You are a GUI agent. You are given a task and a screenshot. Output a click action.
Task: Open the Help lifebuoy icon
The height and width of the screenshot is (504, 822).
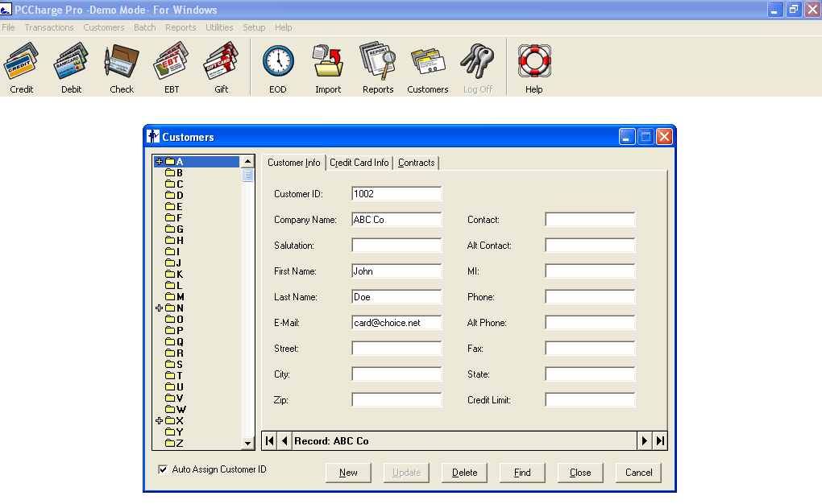pos(534,68)
